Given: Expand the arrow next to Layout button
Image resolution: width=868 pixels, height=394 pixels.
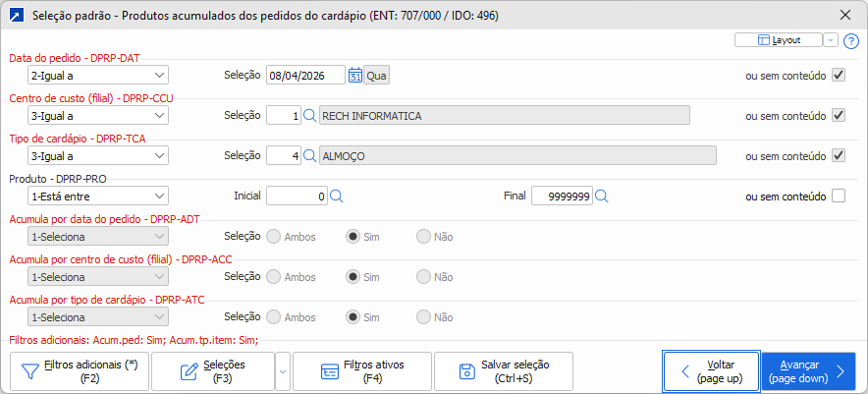Looking at the screenshot, I should point(831,40).
